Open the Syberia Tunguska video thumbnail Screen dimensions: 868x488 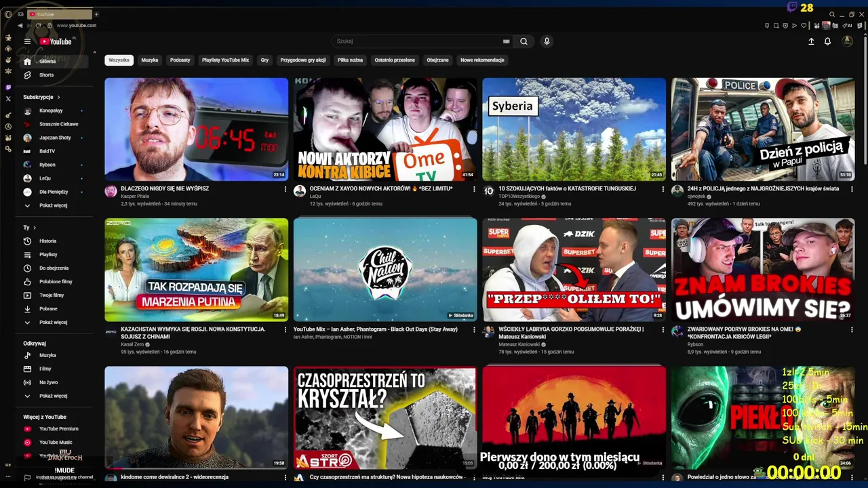pyautogui.click(x=574, y=129)
